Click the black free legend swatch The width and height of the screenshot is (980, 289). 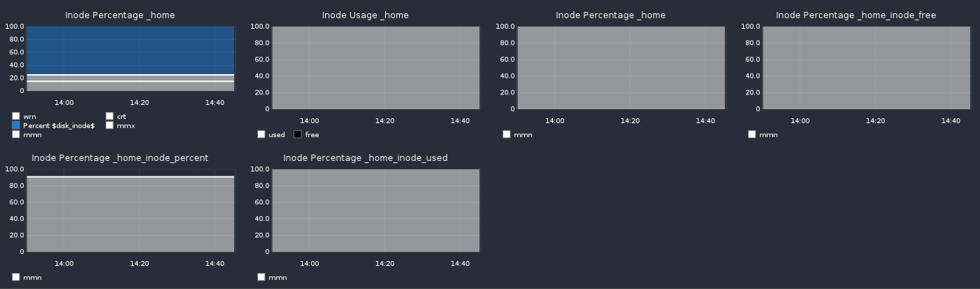click(x=298, y=134)
